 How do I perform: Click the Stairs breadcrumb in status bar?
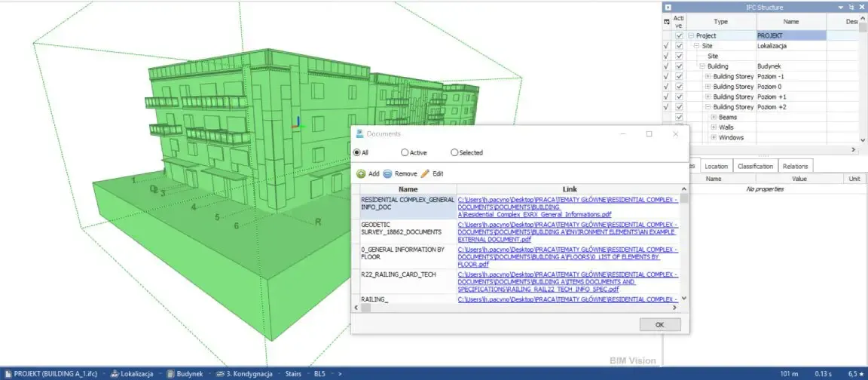[x=293, y=374]
